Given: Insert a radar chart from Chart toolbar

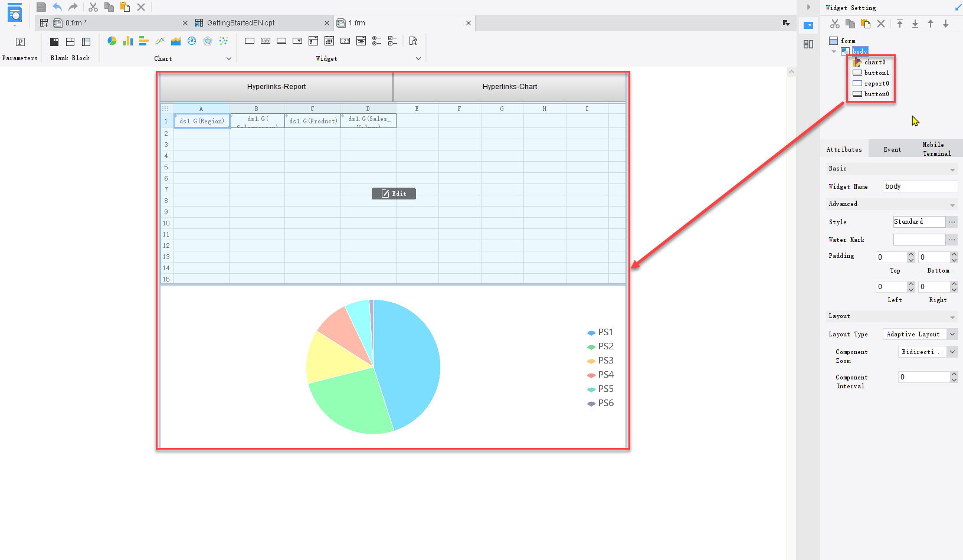Looking at the screenshot, I should (x=208, y=41).
